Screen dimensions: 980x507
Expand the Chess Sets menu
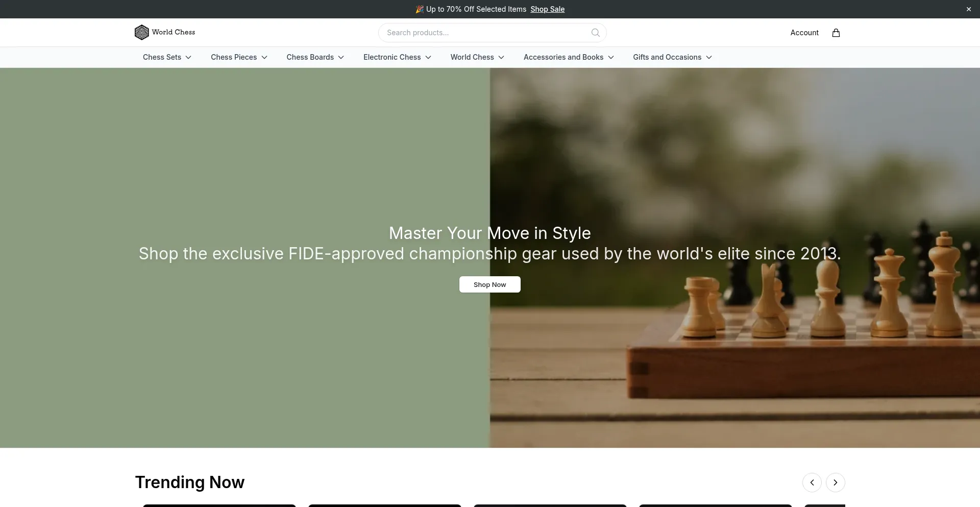coord(167,57)
